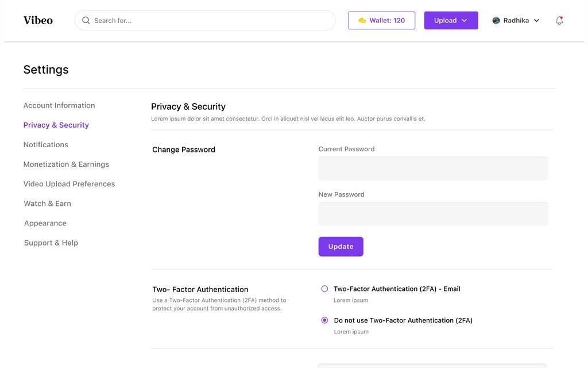Click the Vibeo logo
The width and height of the screenshot is (588, 368).
pyautogui.click(x=38, y=20)
